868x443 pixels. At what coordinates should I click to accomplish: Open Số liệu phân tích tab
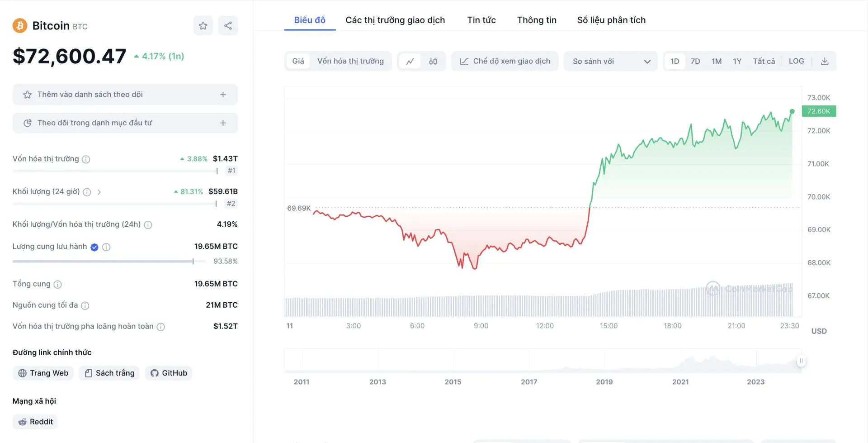pyautogui.click(x=611, y=20)
